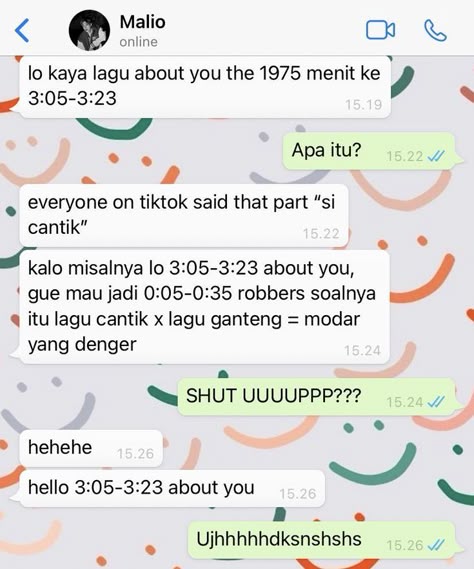This screenshot has height=569, width=474.
Task: Select 'hello 3:05-3:23 about you' message
Action: (x=172, y=488)
